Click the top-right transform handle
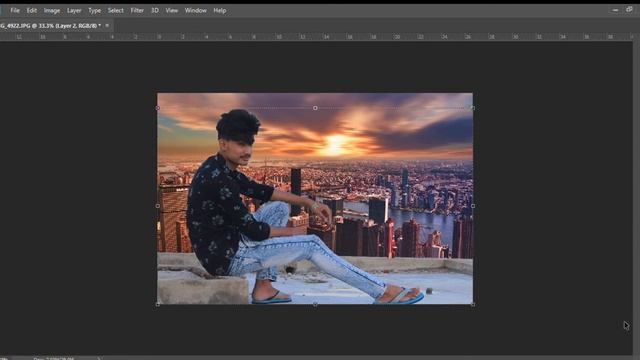 click(x=473, y=108)
